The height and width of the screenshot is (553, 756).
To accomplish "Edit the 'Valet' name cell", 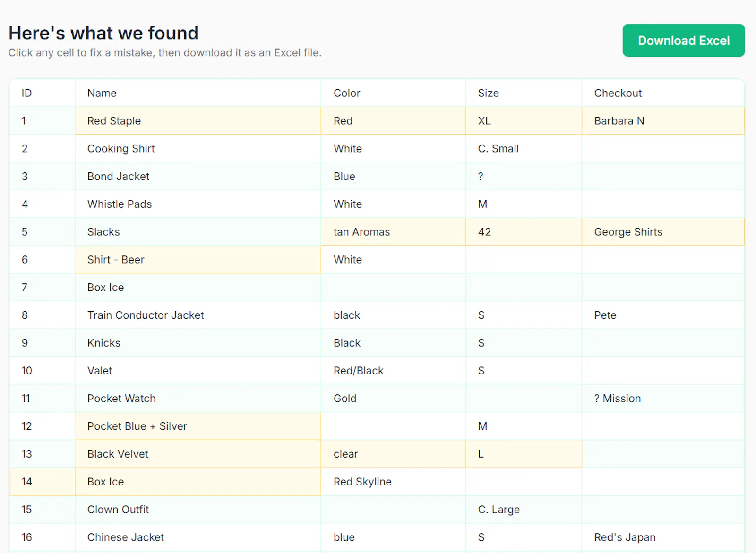I will [x=198, y=371].
